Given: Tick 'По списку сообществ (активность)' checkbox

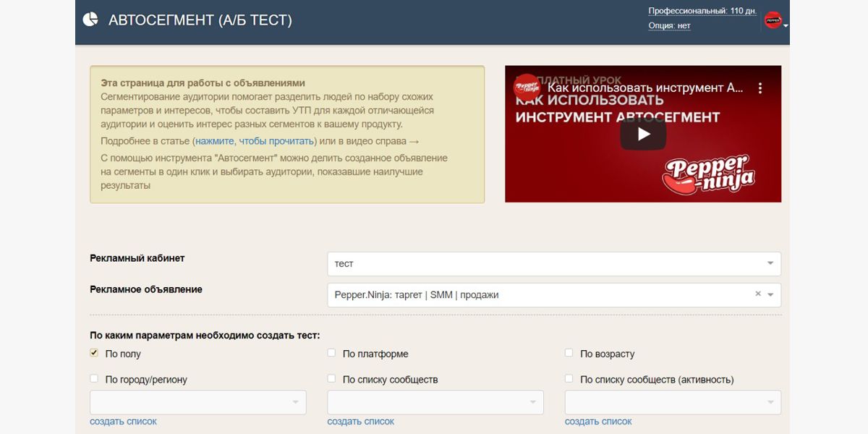Looking at the screenshot, I should pos(569,378).
